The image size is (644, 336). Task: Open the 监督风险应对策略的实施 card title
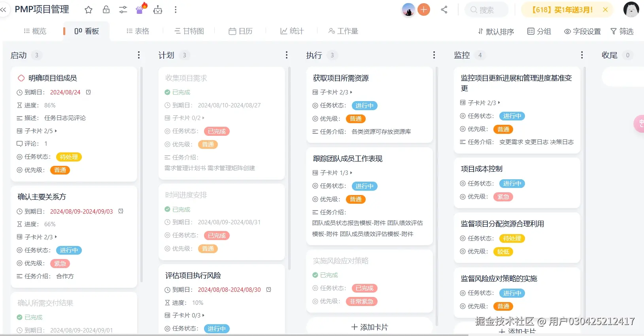[499, 279]
